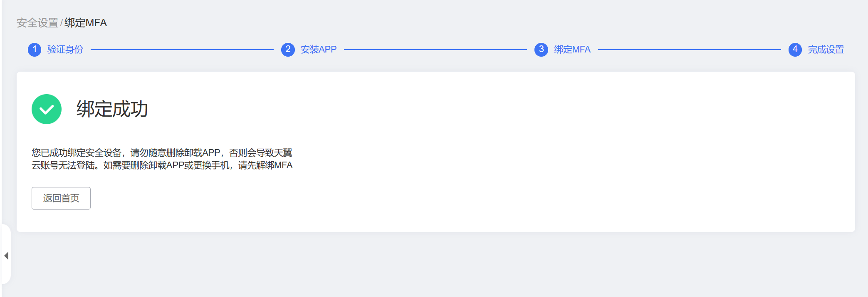Click the progress line before 完成设置
The image size is (868, 297).
tap(689, 50)
